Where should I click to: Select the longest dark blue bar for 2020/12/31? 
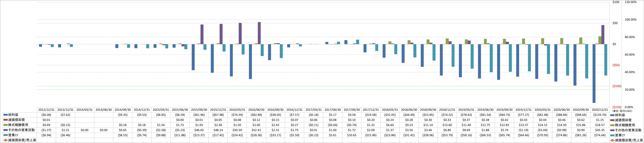594,73
